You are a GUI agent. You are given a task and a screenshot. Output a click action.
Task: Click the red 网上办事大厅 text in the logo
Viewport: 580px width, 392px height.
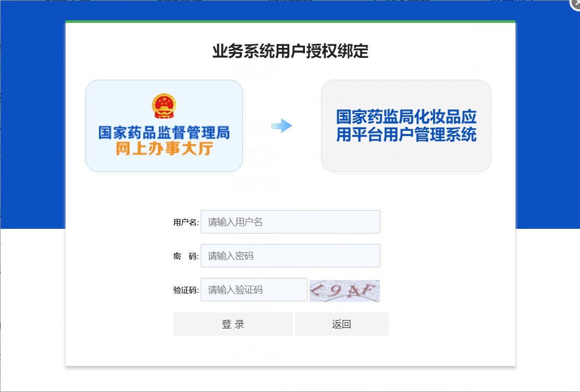(163, 148)
